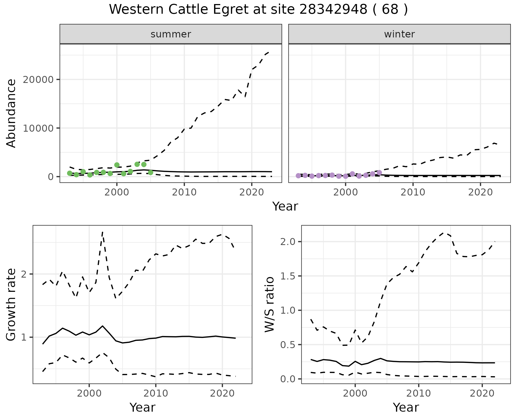This screenshot has width=517, height=420.
Task: Select the summer facet strip label
Action: pyautogui.click(x=171, y=34)
